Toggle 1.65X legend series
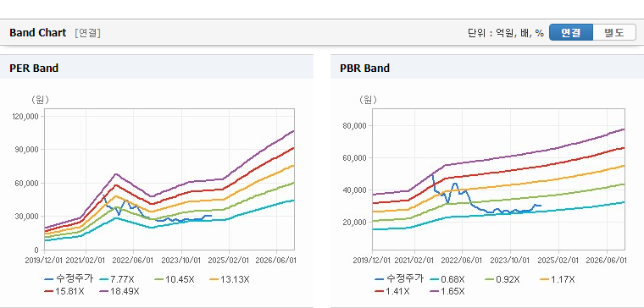 [x=447, y=292]
